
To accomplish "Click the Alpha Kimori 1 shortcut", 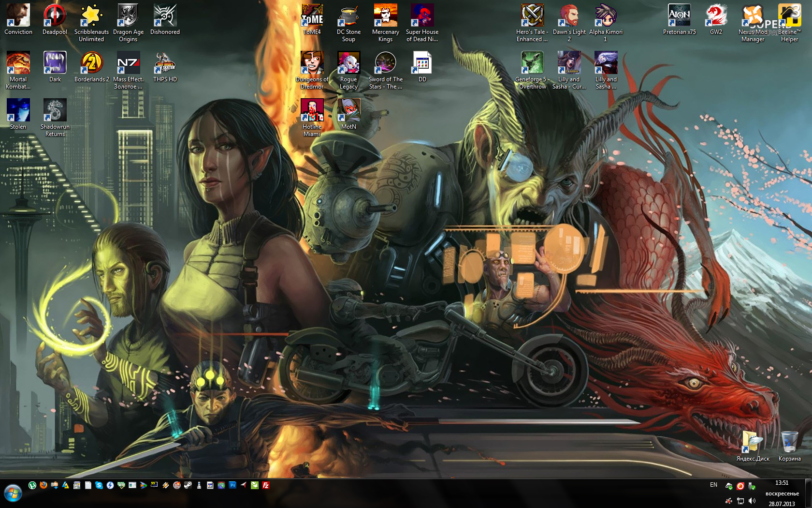I will [x=606, y=23].
